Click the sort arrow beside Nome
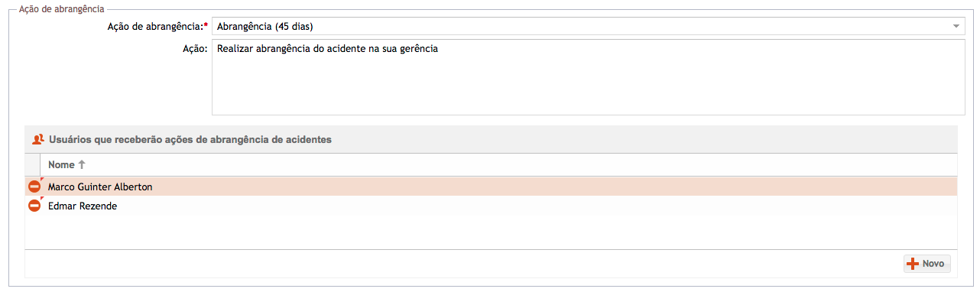 82,164
